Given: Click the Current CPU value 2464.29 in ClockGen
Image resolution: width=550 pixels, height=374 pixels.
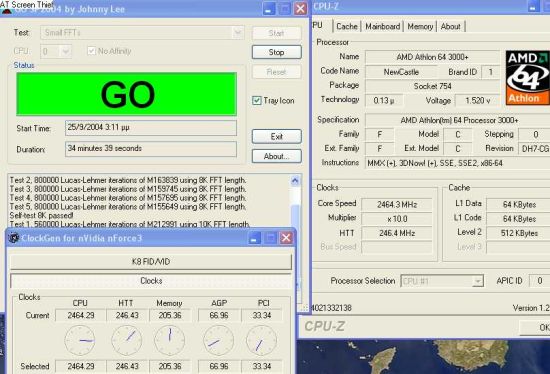Looking at the screenshot, I should point(81,315).
